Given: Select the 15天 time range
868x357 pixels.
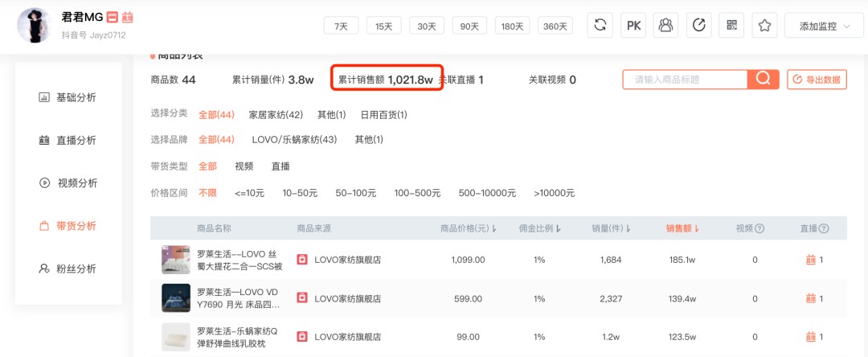Looking at the screenshot, I should point(383,26).
